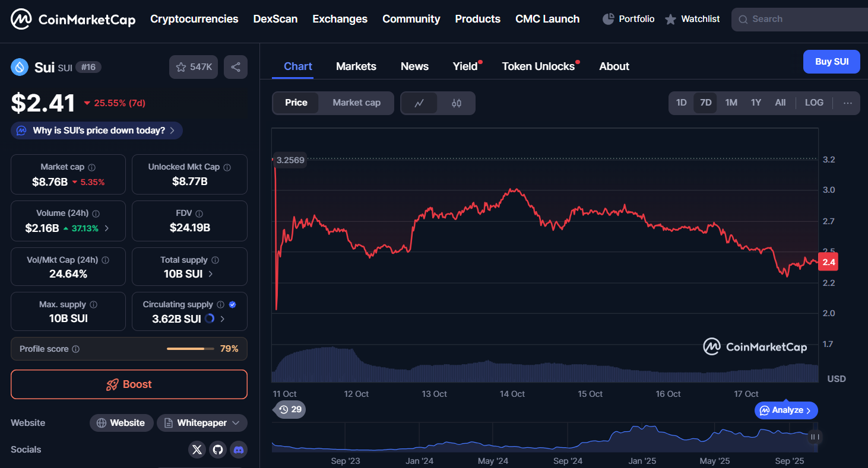Expand "Why is SUI's price down today?"
Image resolution: width=868 pixels, height=468 pixels.
pos(97,130)
